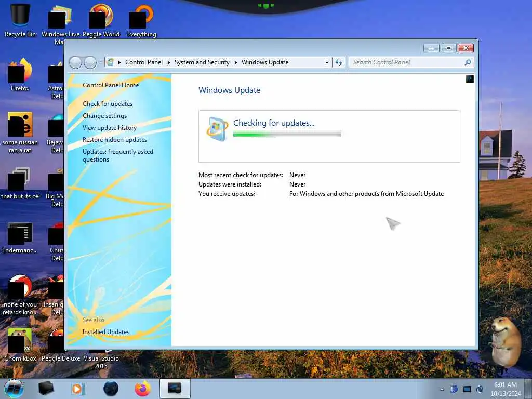Click the Control Panel address bar icon
Screen dimensions: 532x399
tap(110, 62)
